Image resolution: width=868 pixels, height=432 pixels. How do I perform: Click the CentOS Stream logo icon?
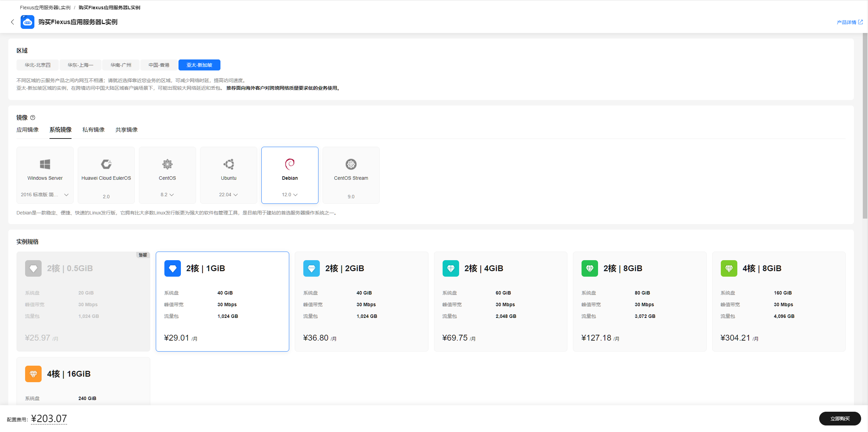pyautogui.click(x=351, y=164)
